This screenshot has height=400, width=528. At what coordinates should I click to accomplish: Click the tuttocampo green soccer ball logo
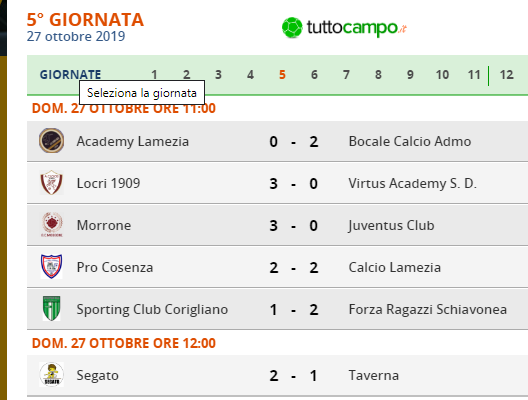click(292, 28)
